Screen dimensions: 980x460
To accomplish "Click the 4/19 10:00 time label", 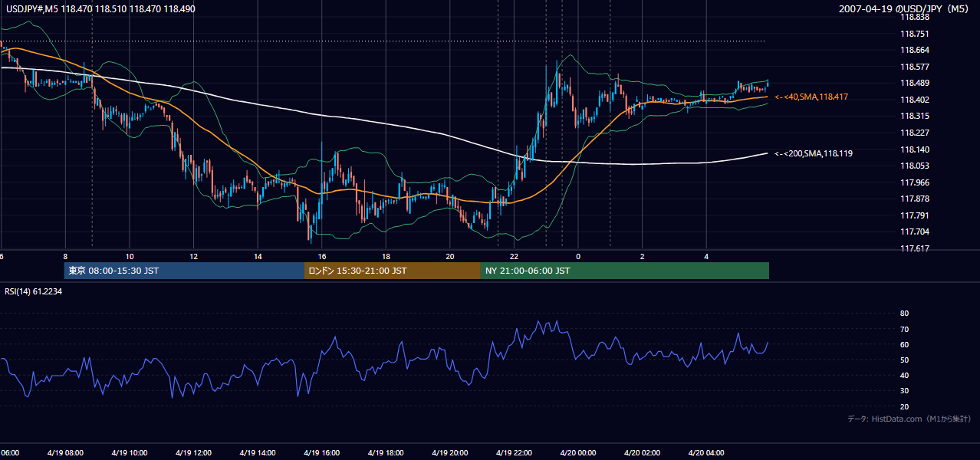I will 130,453.
